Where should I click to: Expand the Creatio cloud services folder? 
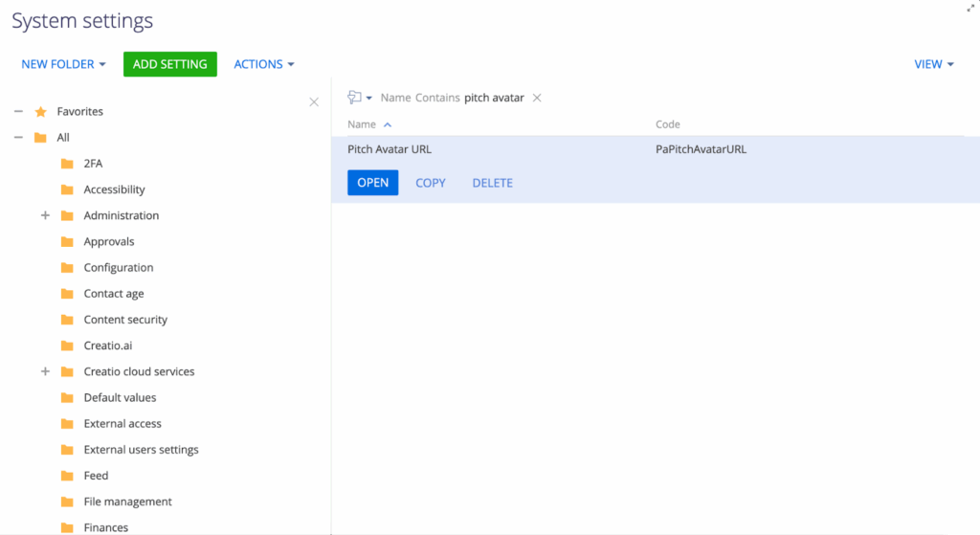pos(45,371)
